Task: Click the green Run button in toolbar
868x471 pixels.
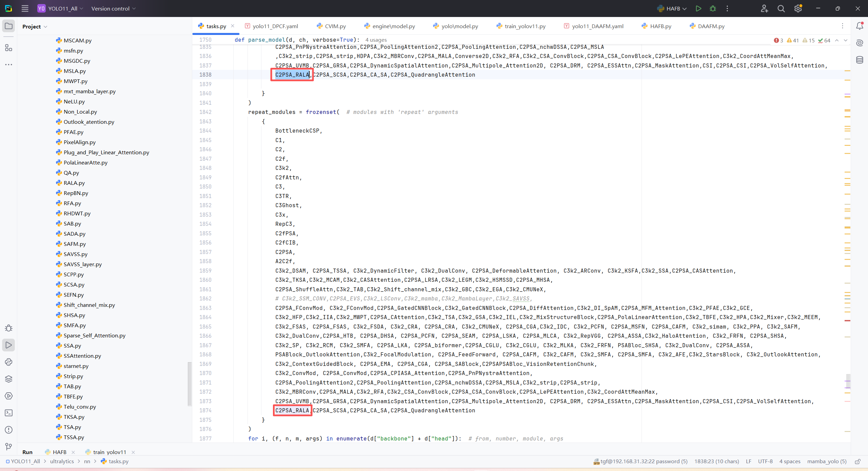Action: (698, 8)
